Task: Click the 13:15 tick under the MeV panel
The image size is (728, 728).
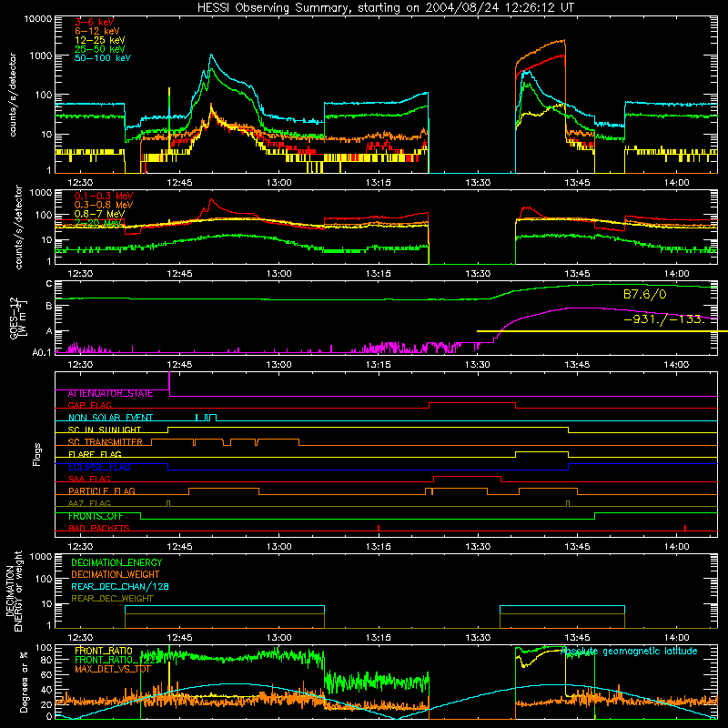Action: coord(378,274)
